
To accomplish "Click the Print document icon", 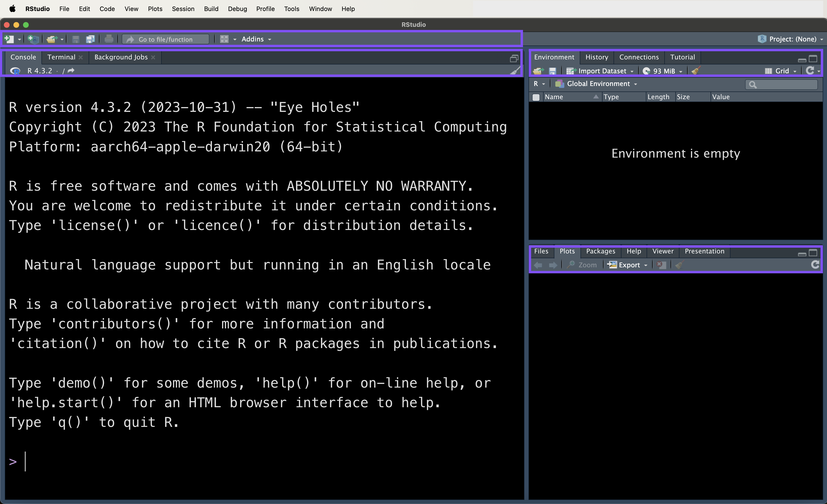I will [x=109, y=39].
